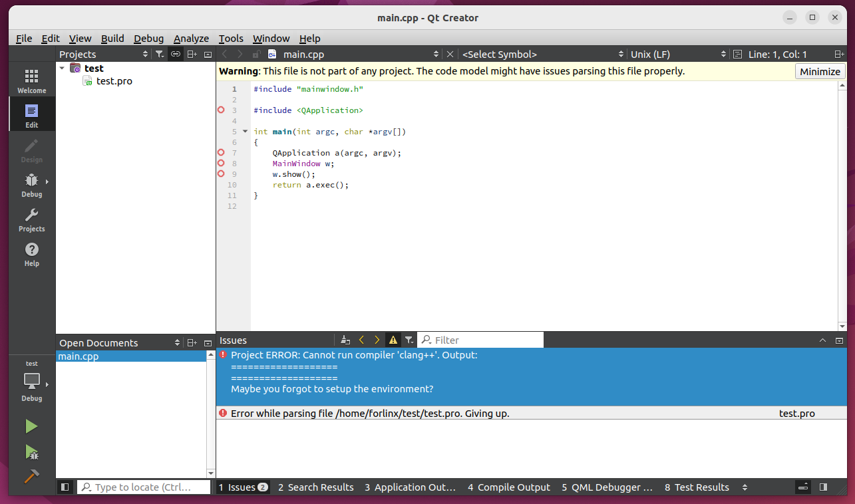This screenshot has width=855, height=504.
Task: Show the QML Debugger pane
Action: coord(607,487)
